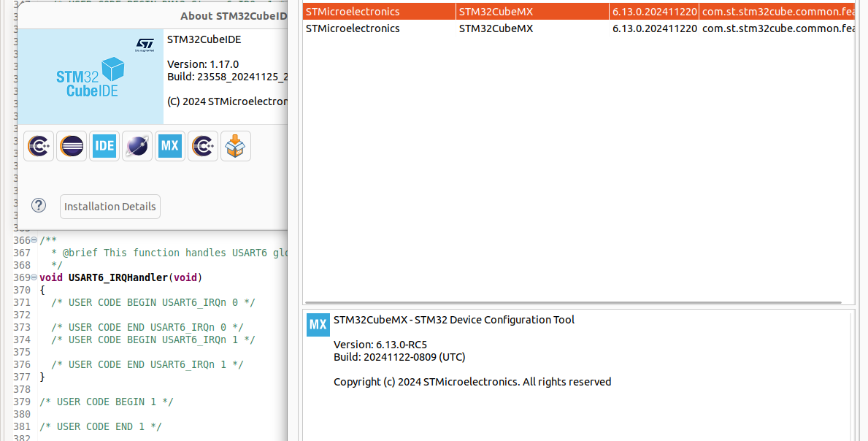
Task: Click the MX feature icon in About dialog
Action: (170, 146)
